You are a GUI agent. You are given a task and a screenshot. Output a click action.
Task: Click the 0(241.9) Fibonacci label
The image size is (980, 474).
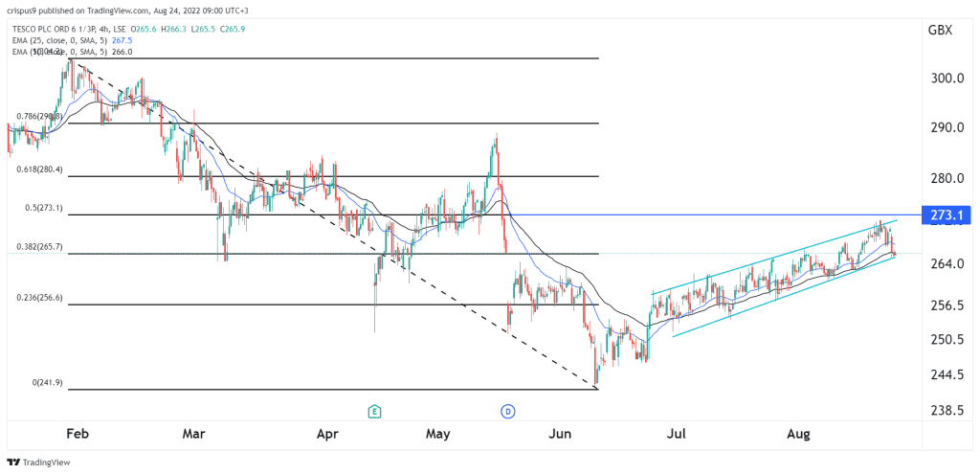[46, 383]
